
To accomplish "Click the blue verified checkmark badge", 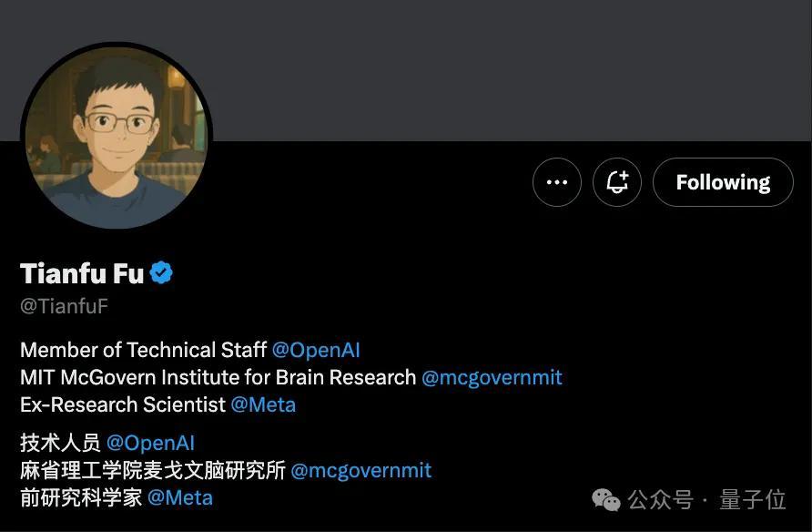I will point(161,273).
